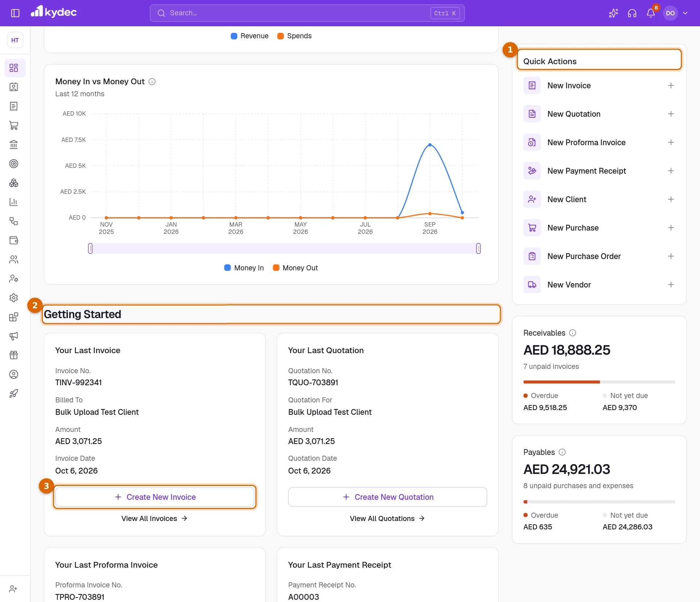Select New Payment Receipt quick action
Screen dimensions: 700x602
tap(599, 171)
